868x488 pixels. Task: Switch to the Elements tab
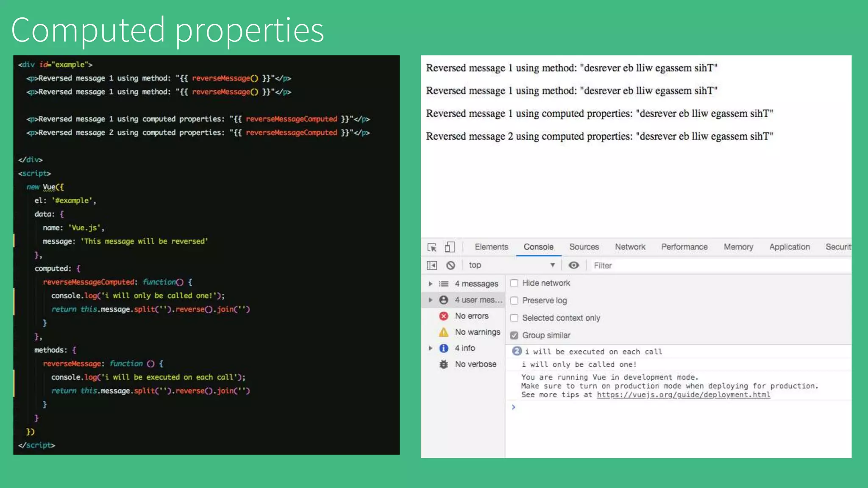tap(491, 247)
